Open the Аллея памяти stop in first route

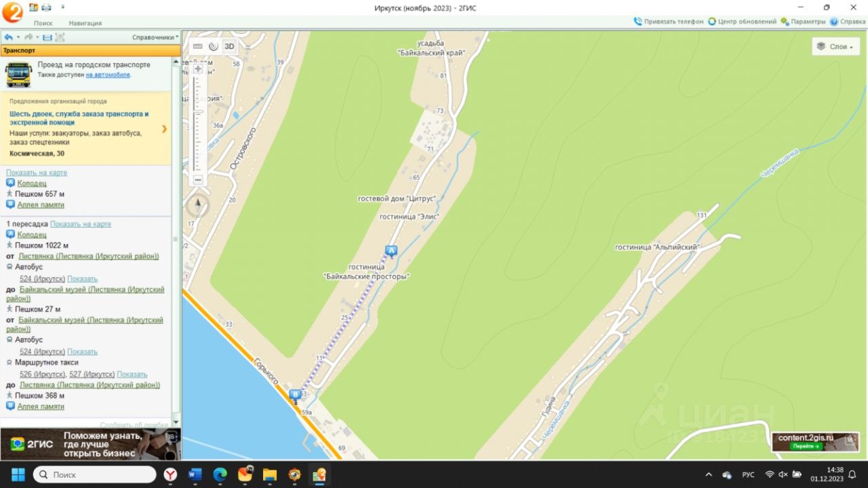coord(41,205)
